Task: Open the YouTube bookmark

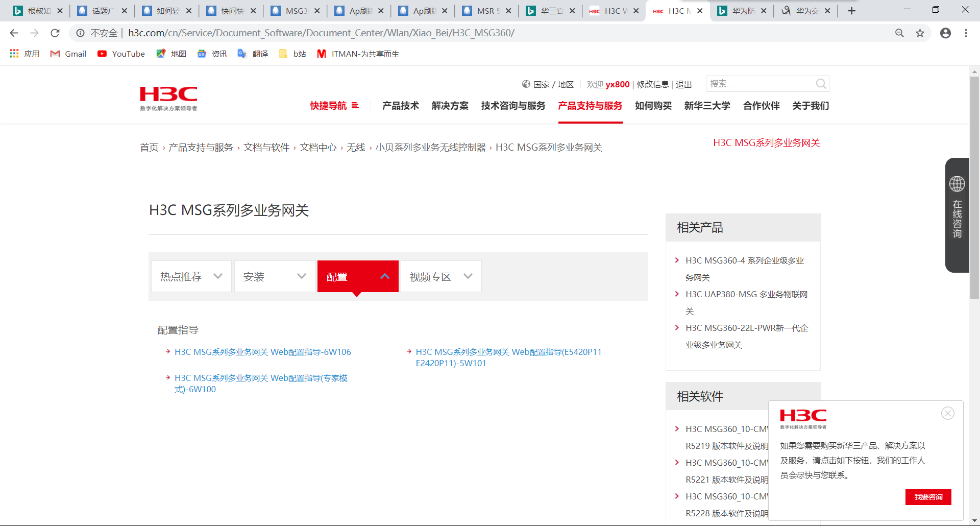Action: (x=121, y=54)
